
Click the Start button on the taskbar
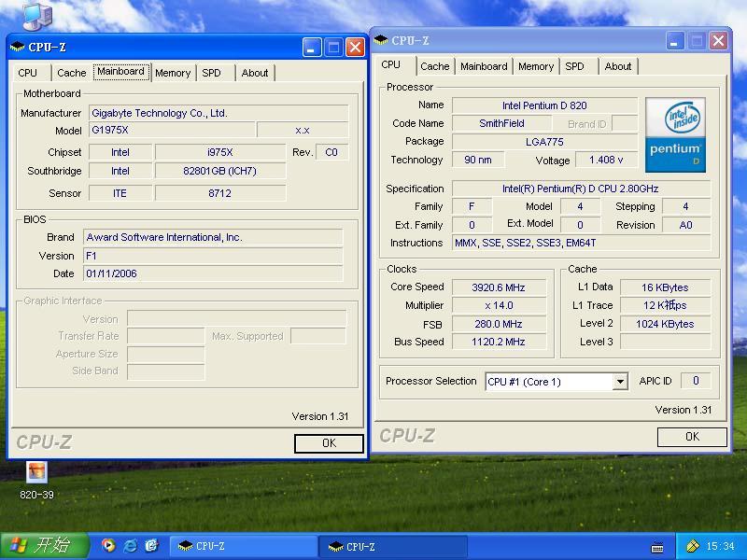coord(45,546)
